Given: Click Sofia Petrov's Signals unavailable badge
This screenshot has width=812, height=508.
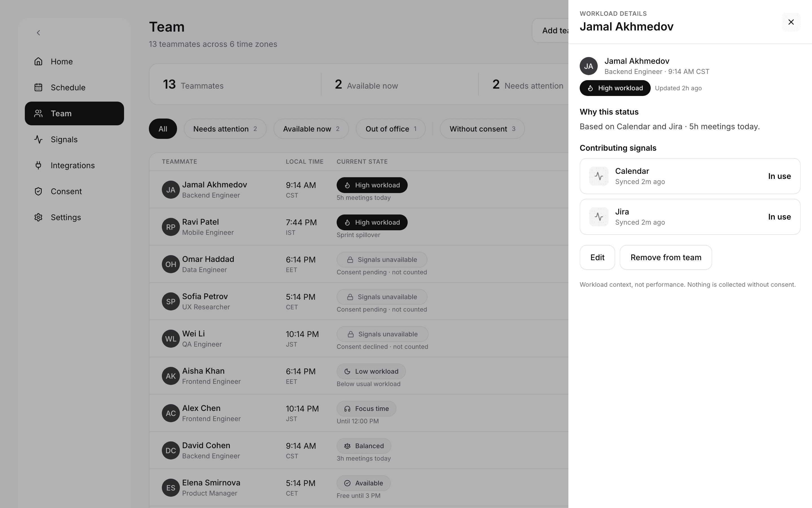Looking at the screenshot, I should click(x=382, y=297).
